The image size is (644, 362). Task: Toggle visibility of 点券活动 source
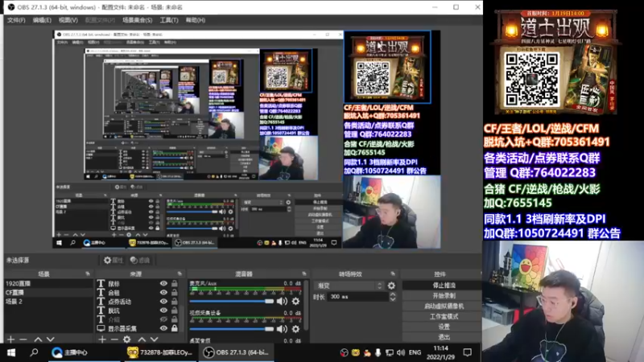163,302
